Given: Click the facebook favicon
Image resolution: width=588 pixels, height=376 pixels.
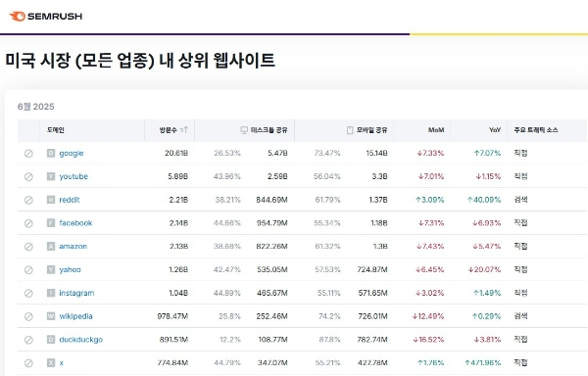Looking at the screenshot, I should pos(51,223).
